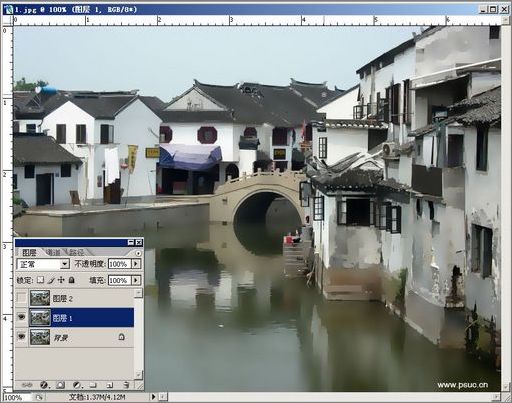512x403 pixels.
Task: Collapse the Layers palette with its minimize button
Action: [131, 242]
